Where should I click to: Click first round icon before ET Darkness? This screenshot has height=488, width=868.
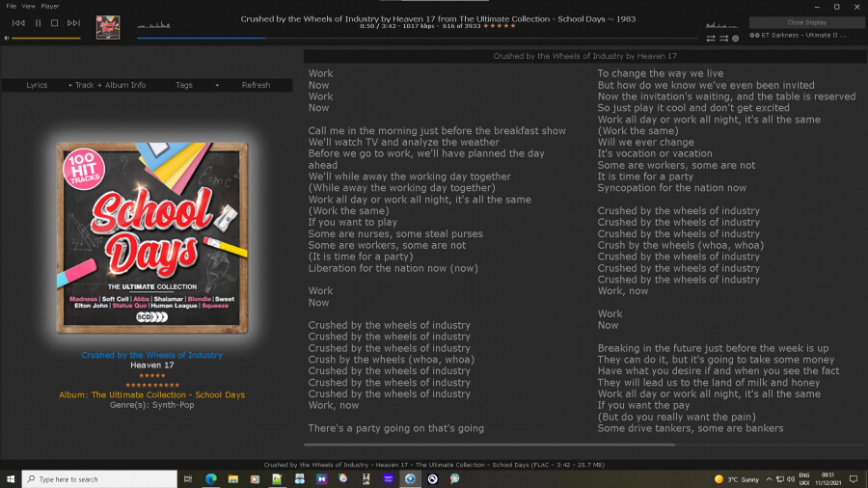pos(751,35)
